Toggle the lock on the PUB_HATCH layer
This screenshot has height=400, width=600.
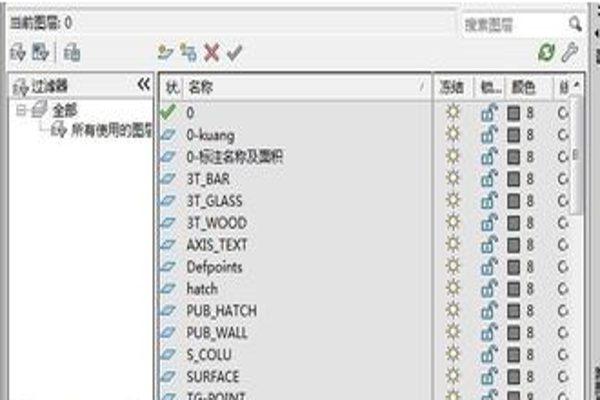[489, 310]
